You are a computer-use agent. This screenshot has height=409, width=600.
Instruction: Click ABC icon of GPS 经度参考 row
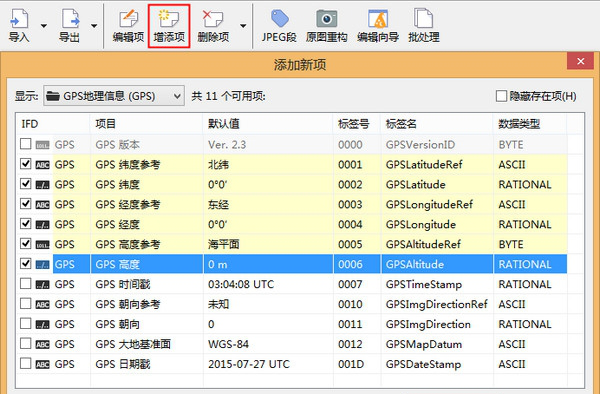click(42, 205)
